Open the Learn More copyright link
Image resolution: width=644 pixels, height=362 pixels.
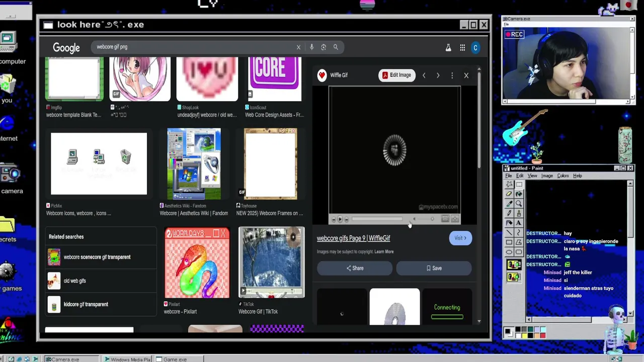pos(384,252)
